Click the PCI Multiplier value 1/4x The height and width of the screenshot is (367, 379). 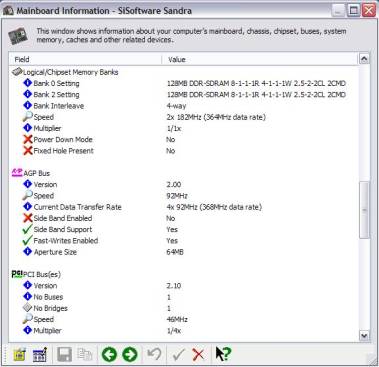[174, 331]
